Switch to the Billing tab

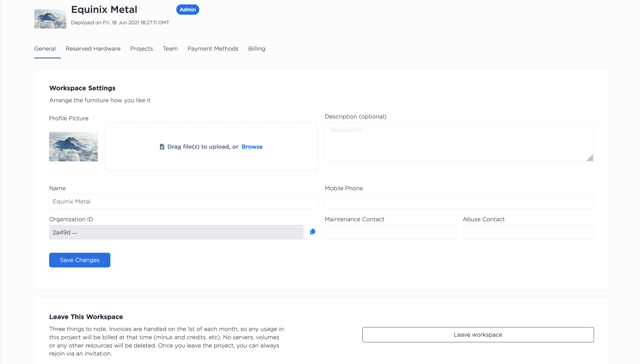[257, 49]
